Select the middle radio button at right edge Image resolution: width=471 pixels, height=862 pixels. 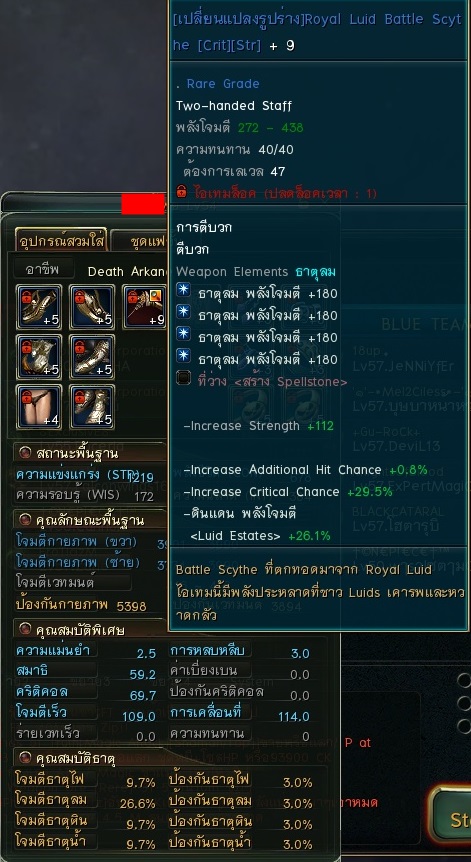(x=464, y=703)
